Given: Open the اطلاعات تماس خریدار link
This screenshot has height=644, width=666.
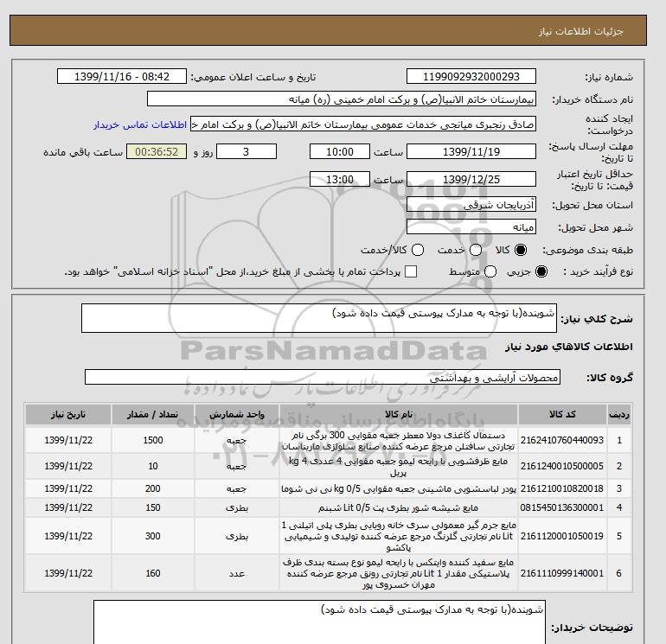Looking at the screenshot, I should pyautogui.click(x=140, y=124).
